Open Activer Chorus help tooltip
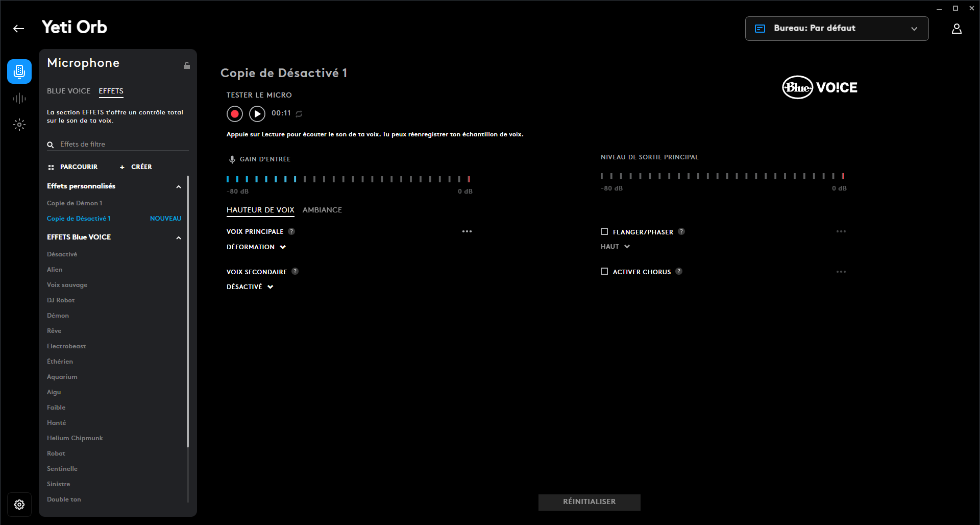The image size is (980, 525). (679, 271)
